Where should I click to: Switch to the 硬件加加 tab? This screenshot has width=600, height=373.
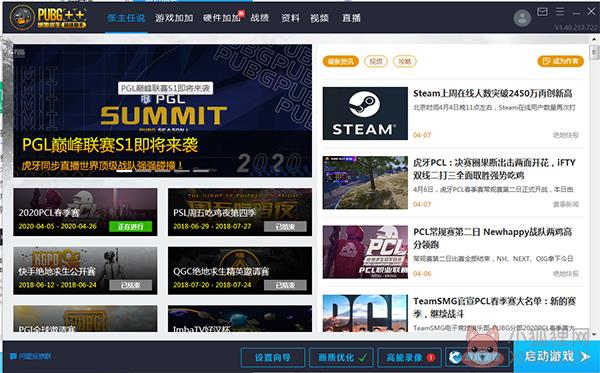(x=222, y=18)
